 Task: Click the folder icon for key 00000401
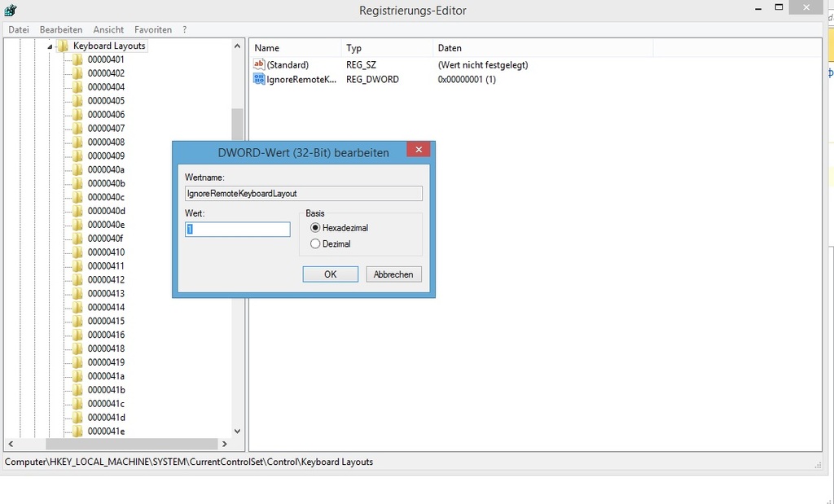[x=77, y=59]
